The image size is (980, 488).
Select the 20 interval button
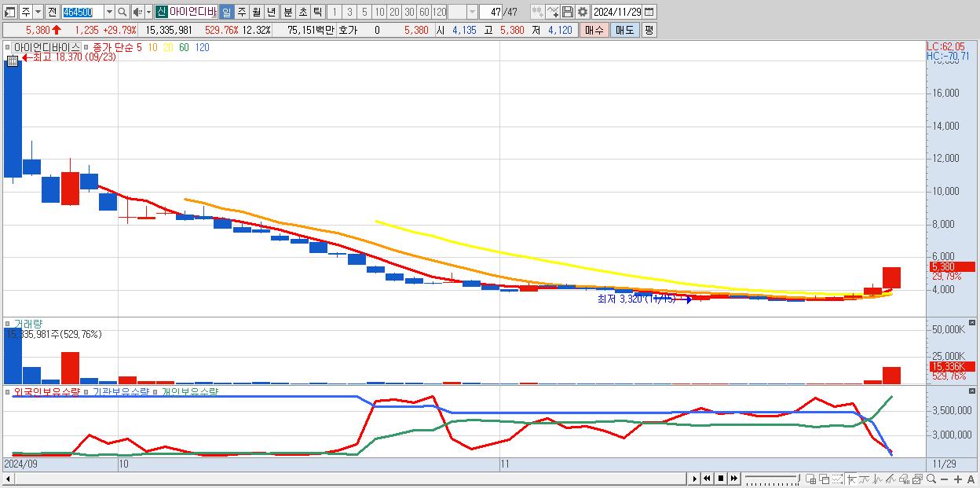[393, 12]
